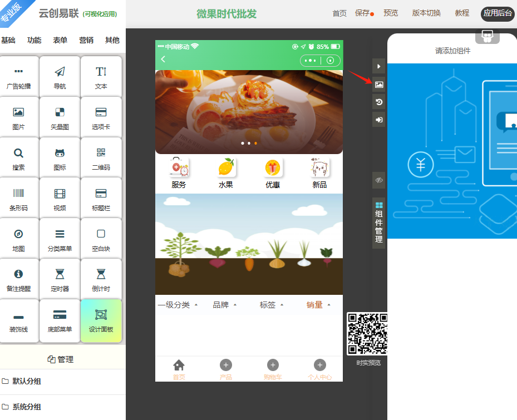Click the image icon beside red arrow

click(378, 85)
